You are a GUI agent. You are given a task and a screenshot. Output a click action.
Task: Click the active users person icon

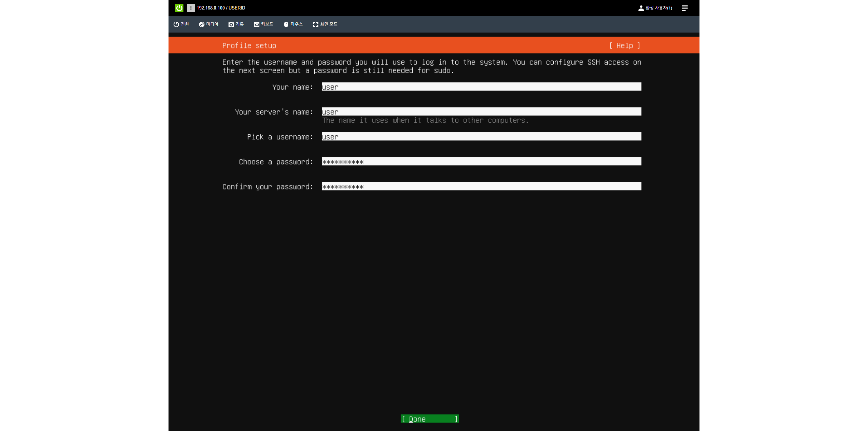tap(641, 8)
